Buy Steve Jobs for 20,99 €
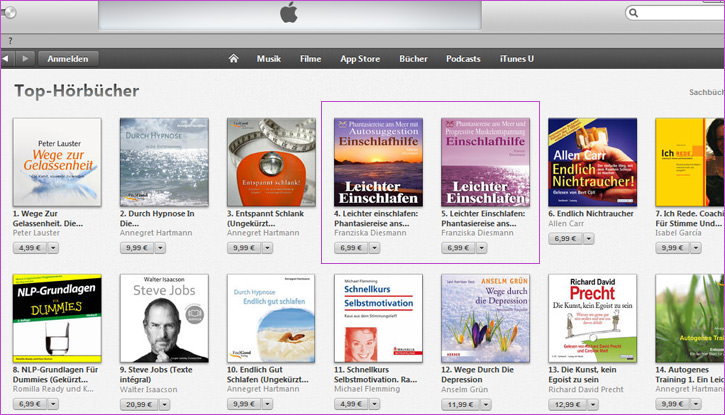This screenshot has height=415, width=725. 139,405
